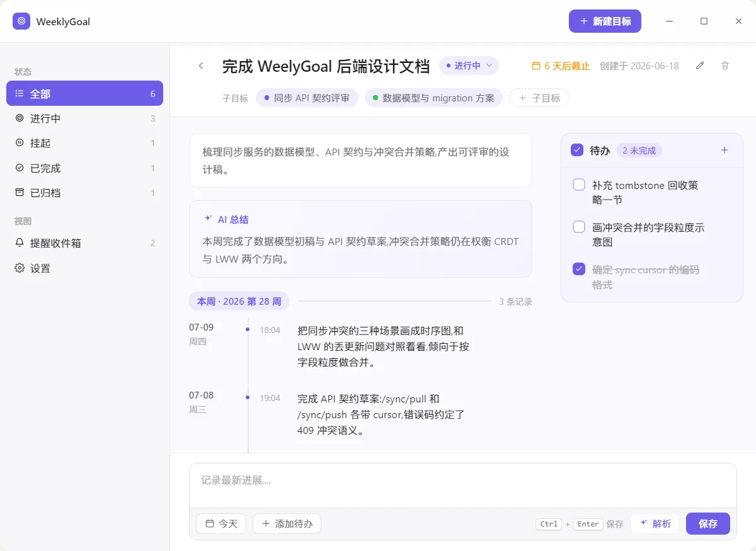
Task: Click the AI 总结 summary paragraph
Action: 360,250
